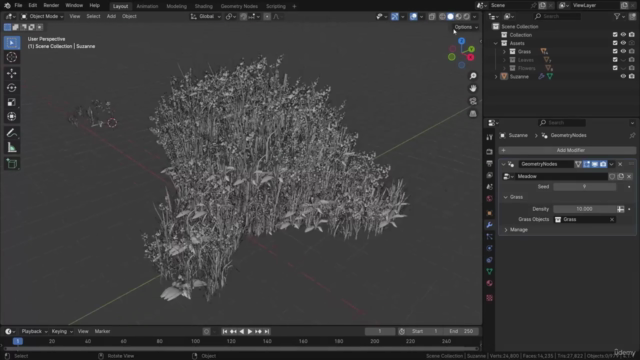Open the Tool properties tab
Screen dimensions: 640x360
pos(489,138)
